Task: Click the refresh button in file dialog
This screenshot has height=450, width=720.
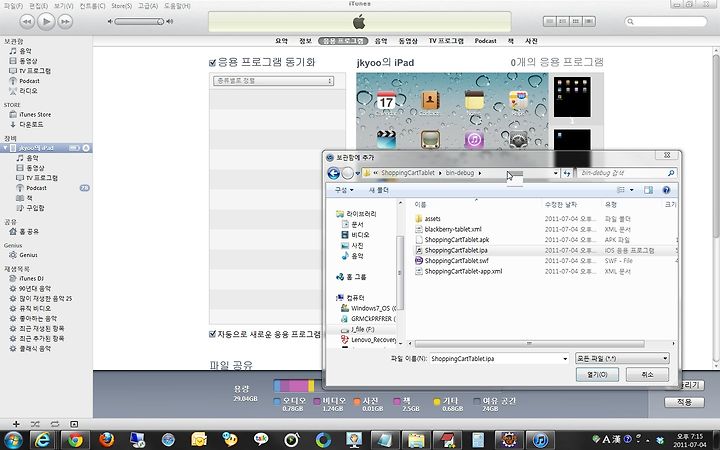Action: (567, 173)
